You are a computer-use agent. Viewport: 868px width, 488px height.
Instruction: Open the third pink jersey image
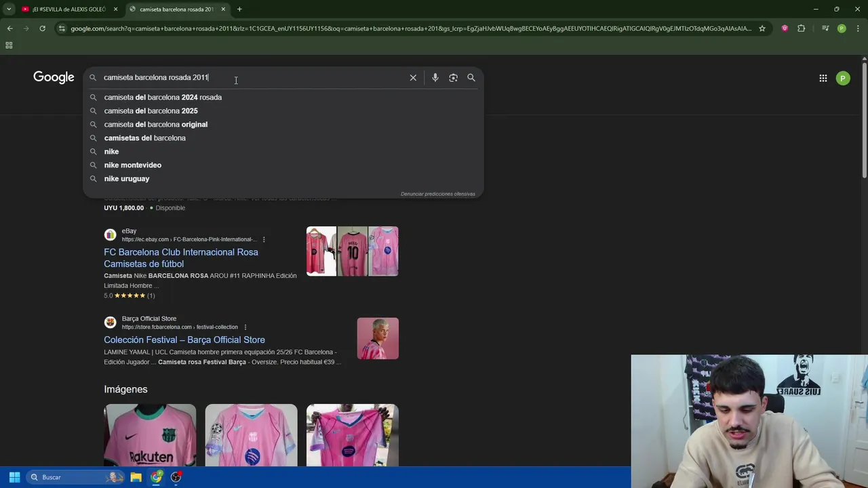[352, 435]
